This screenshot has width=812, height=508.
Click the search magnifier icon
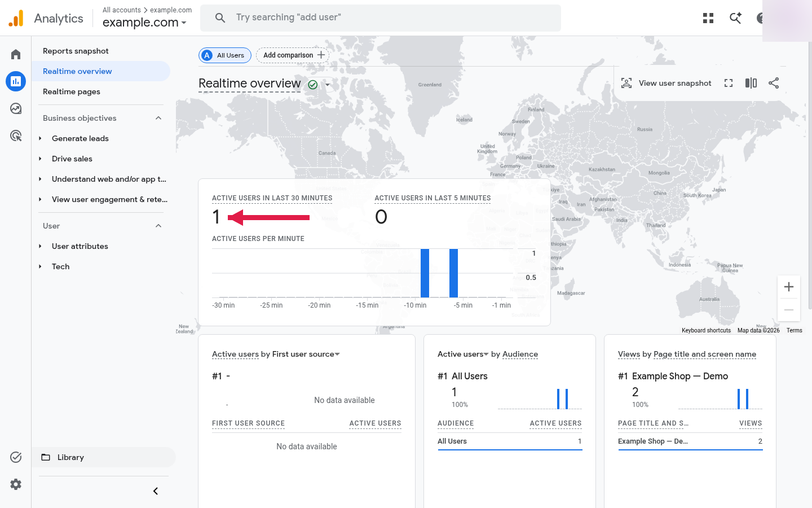point(220,18)
